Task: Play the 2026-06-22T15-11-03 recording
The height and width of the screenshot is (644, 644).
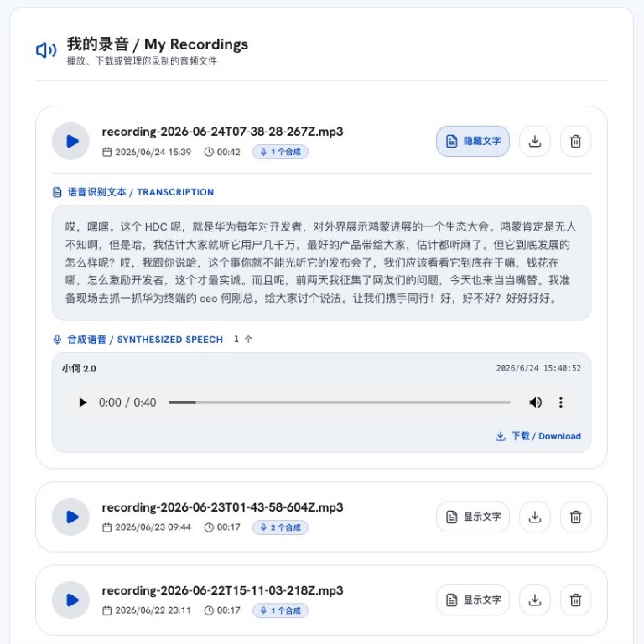Action: [70, 600]
